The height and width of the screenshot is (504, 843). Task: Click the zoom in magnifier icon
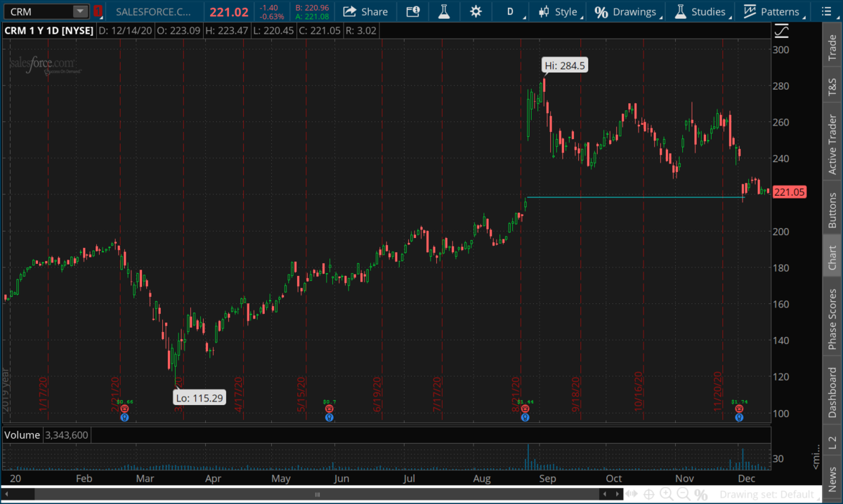(665, 494)
